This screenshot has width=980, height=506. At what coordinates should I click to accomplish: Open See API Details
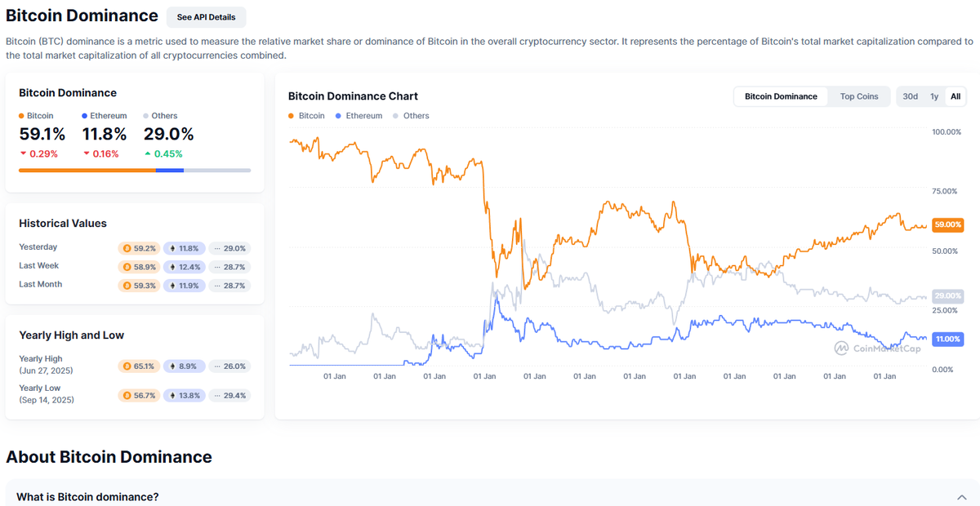pos(206,16)
